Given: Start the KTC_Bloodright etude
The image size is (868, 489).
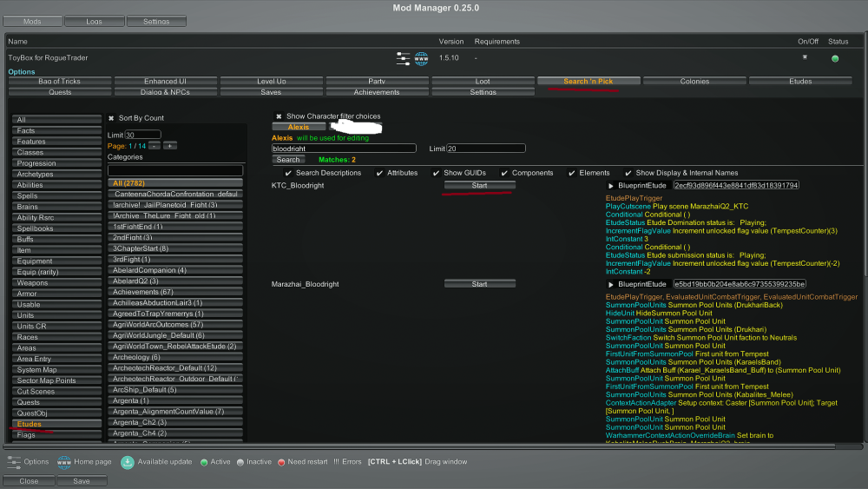Looking at the screenshot, I should tap(479, 186).
